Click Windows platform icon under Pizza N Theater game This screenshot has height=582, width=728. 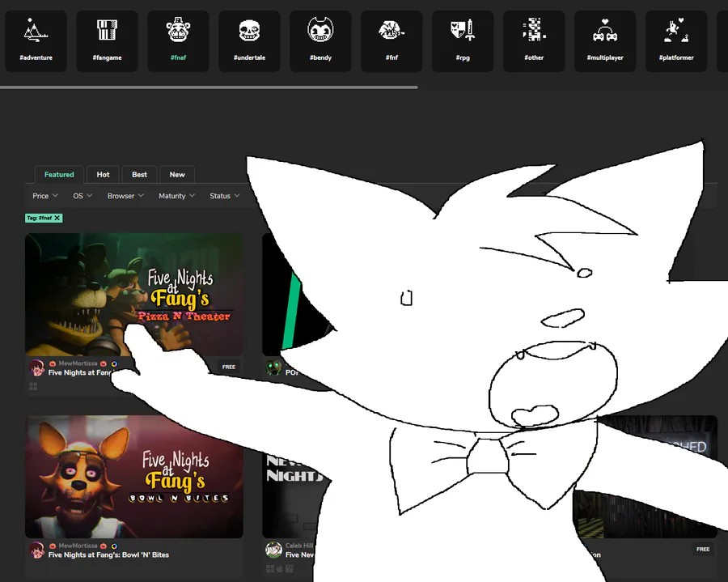click(x=33, y=386)
